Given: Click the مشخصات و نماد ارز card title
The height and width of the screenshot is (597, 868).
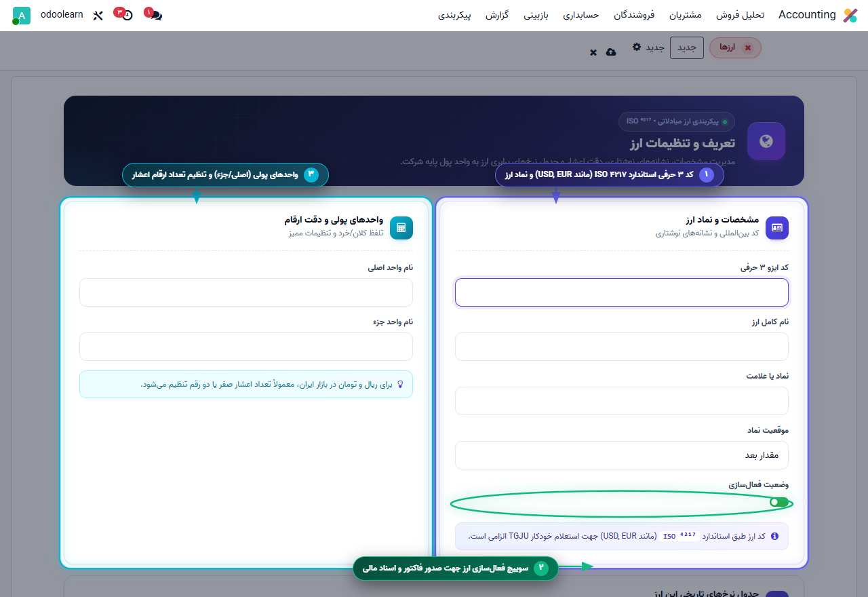Looking at the screenshot, I should pyautogui.click(x=722, y=220).
